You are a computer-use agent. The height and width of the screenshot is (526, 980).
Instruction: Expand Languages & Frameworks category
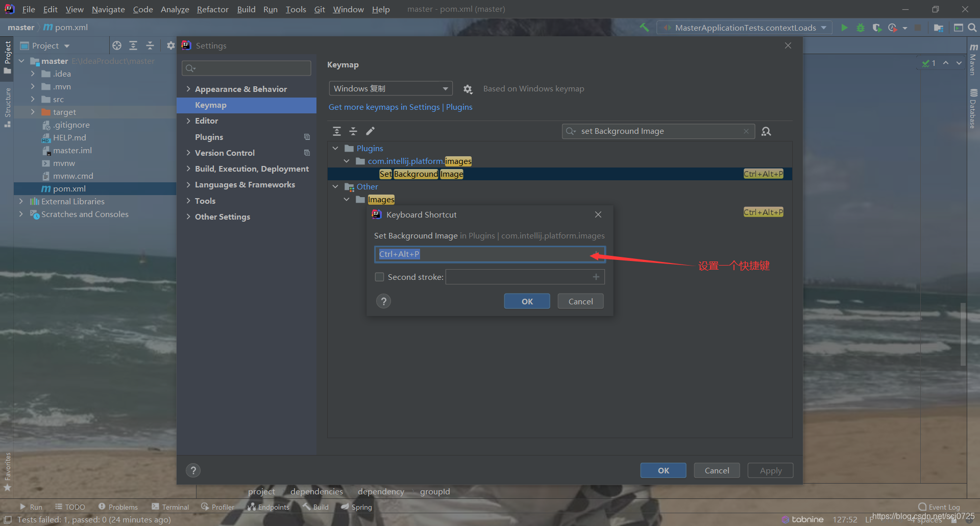188,184
